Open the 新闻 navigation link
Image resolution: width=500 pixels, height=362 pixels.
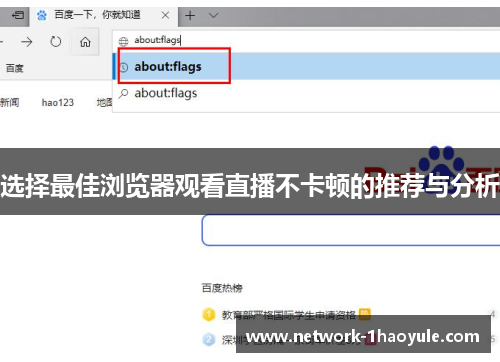pos(9,102)
